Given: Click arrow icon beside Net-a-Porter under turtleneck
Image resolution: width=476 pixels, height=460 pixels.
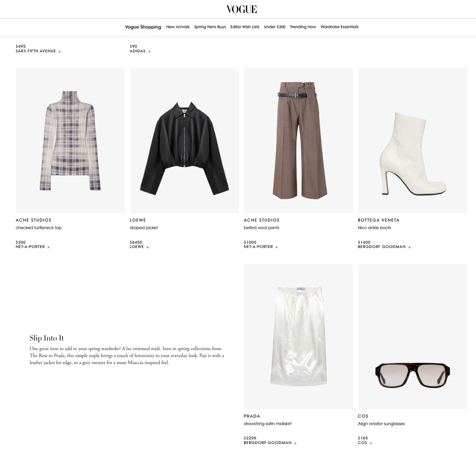Looking at the screenshot, I should click(48, 247).
